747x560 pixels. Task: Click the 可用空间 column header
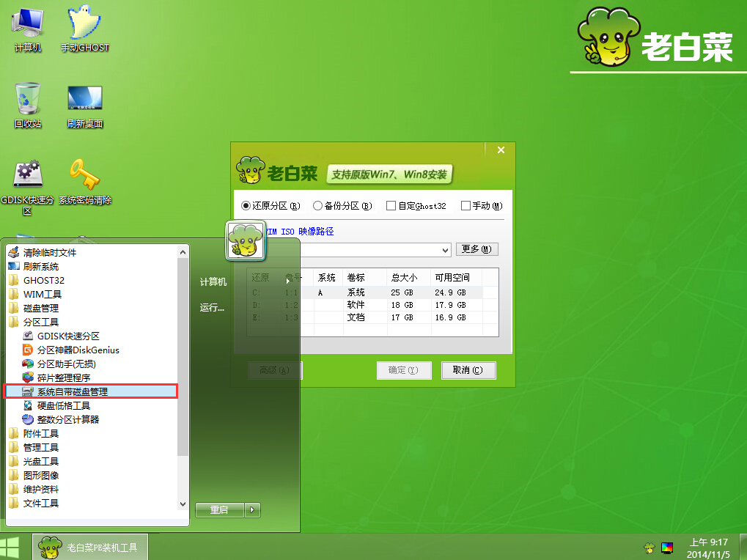click(x=457, y=278)
